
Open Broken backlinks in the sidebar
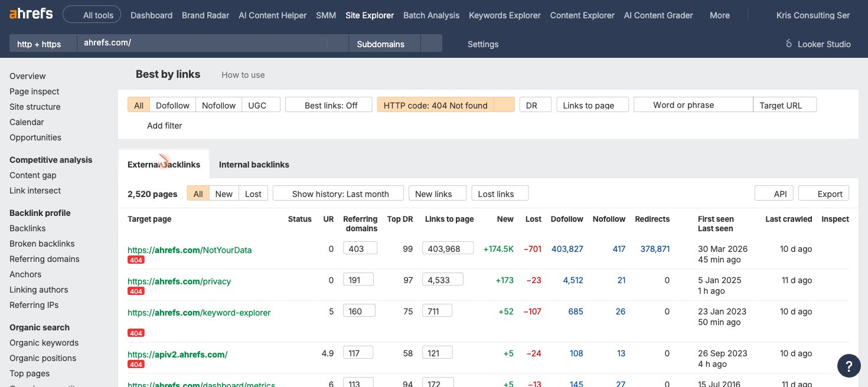pos(42,244)
